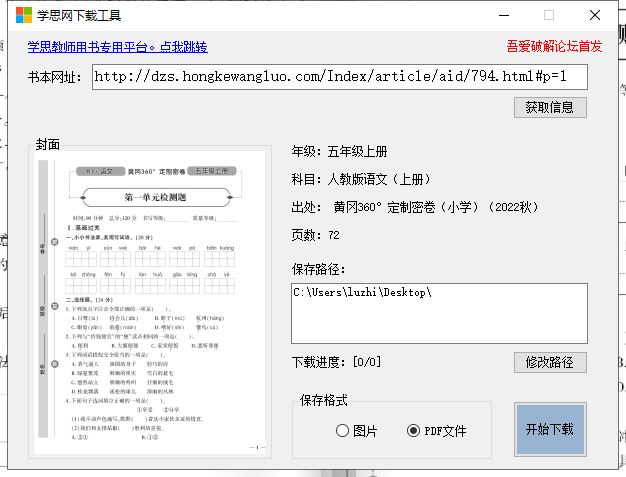
Task: Click the 学思网下载工具 window title
Action: point(79,16)
